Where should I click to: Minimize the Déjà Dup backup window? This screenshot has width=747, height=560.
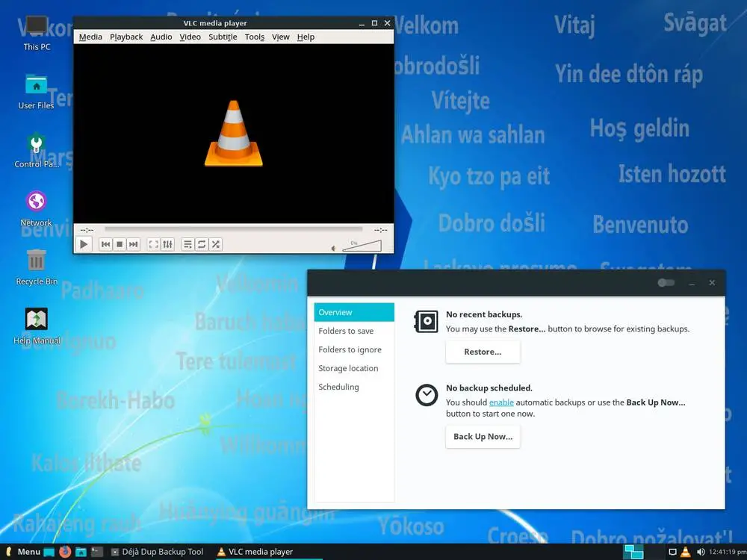pos(692,283)
